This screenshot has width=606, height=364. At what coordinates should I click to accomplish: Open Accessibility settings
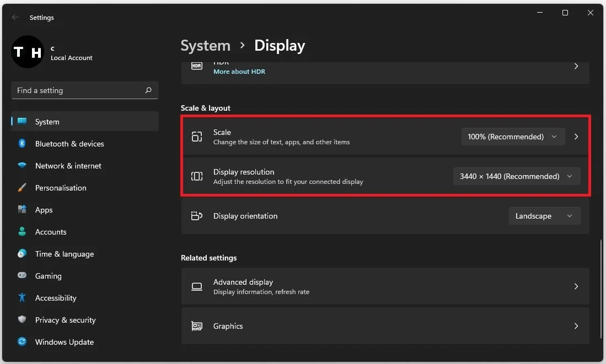pos(84,297)
